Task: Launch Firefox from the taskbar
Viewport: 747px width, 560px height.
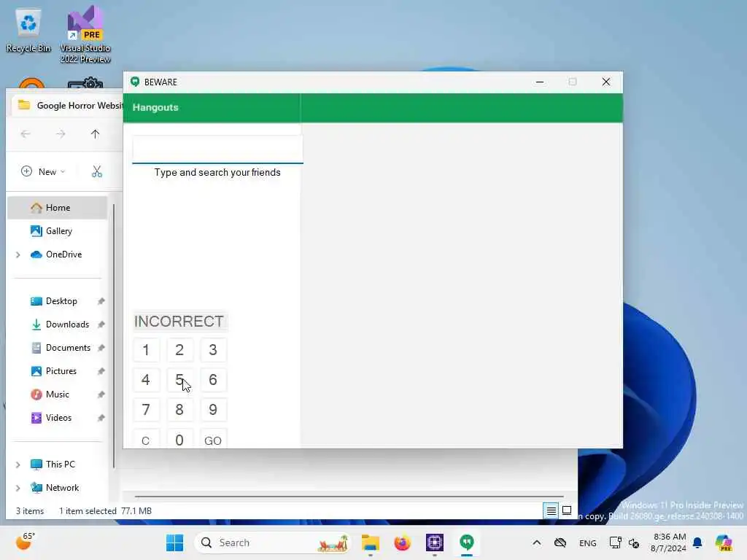Action: (x=403, y=542)
